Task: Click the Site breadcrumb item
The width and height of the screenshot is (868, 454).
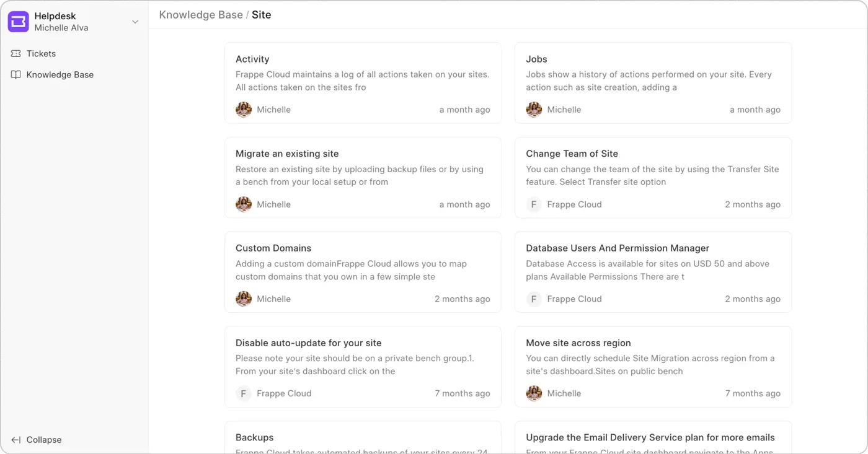Action: point(262,15)
